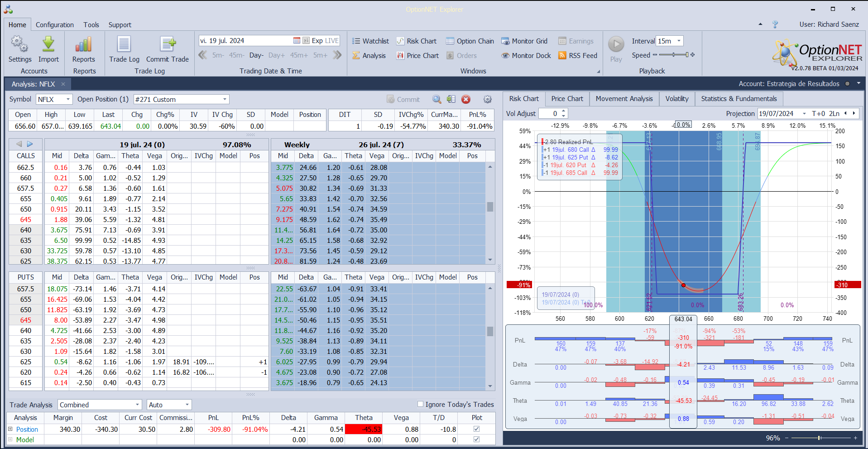
Task: Open the Watchlist window
Action: (370, 41)
